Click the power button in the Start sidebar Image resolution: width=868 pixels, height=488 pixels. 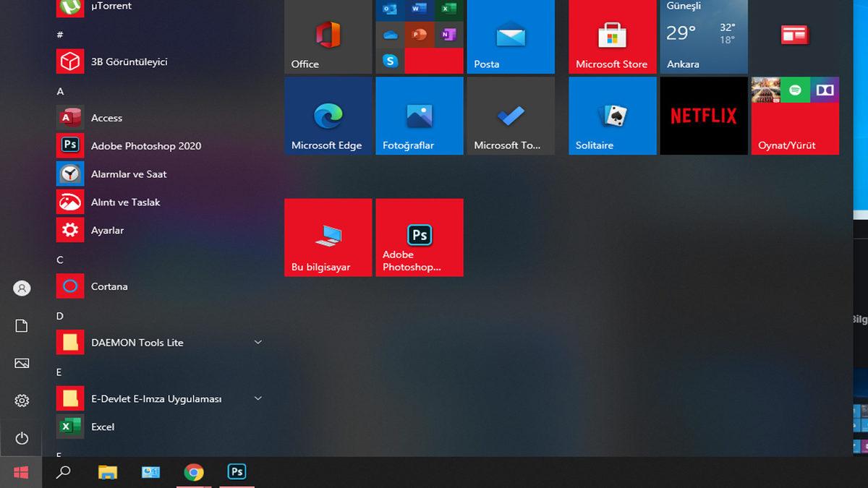click(x=21, y=438)
